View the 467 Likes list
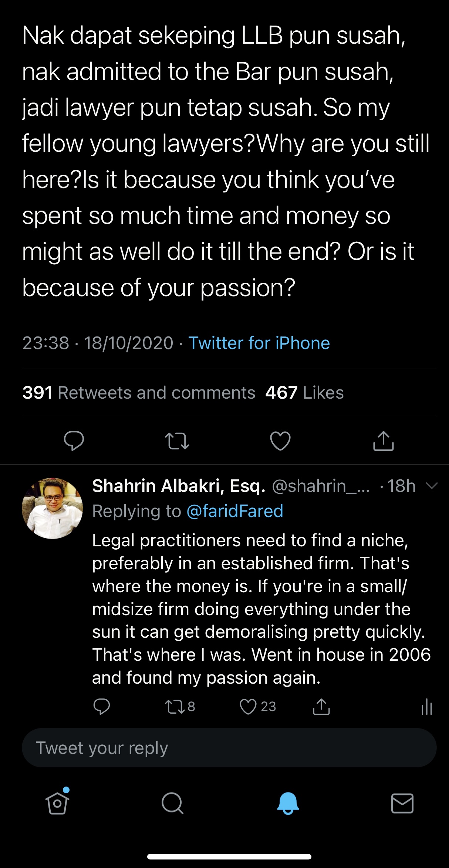449x868 pixels. (x=304, y=393)
